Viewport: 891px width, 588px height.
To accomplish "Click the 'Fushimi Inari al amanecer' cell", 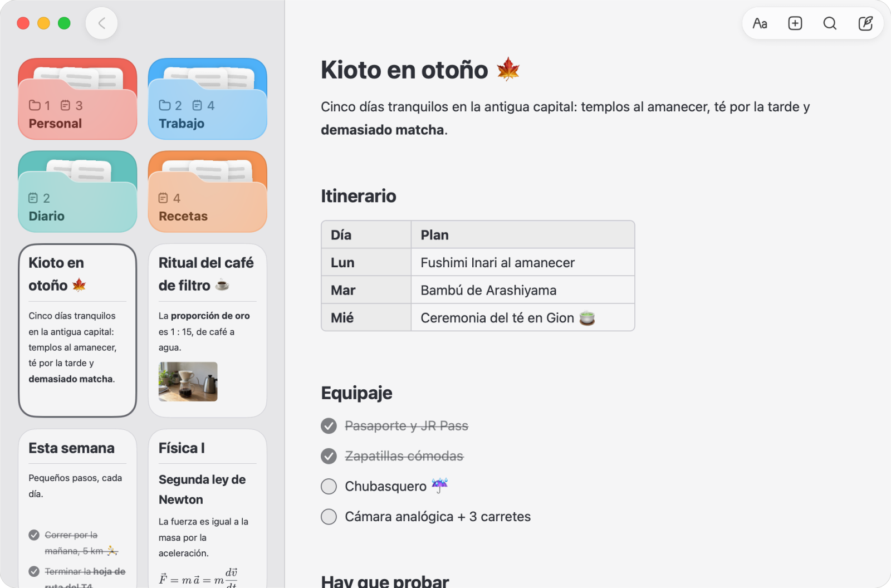I will tap(523, 262).
